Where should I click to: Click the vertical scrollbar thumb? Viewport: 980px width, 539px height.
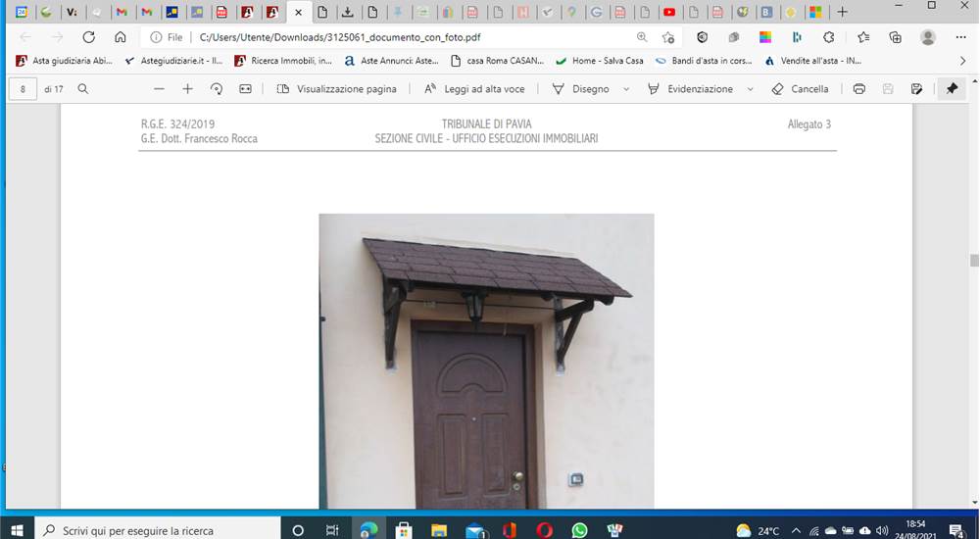(x=974, y=260)
